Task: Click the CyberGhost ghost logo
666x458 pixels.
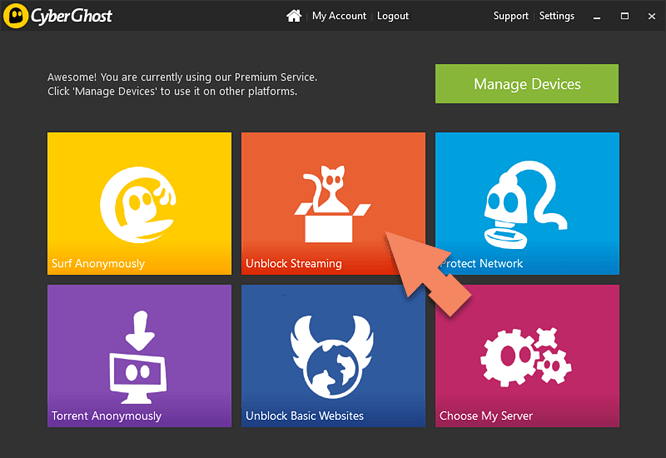Action: tap(16, 16)
